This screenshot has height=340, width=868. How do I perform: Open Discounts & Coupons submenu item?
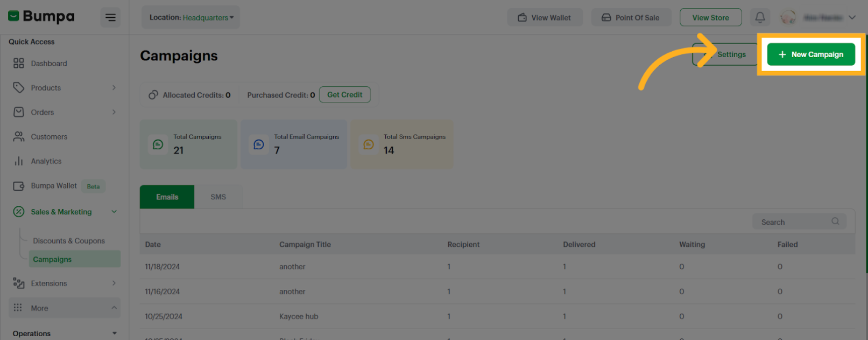69,241
